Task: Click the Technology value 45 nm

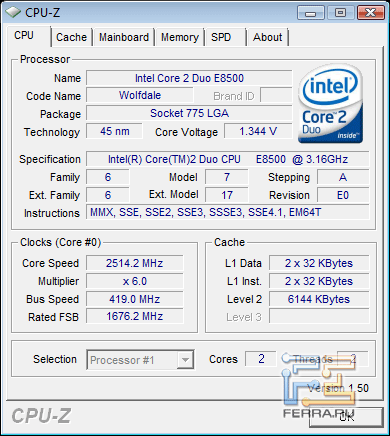Action: pyautogui.click(x=114, y=131)
